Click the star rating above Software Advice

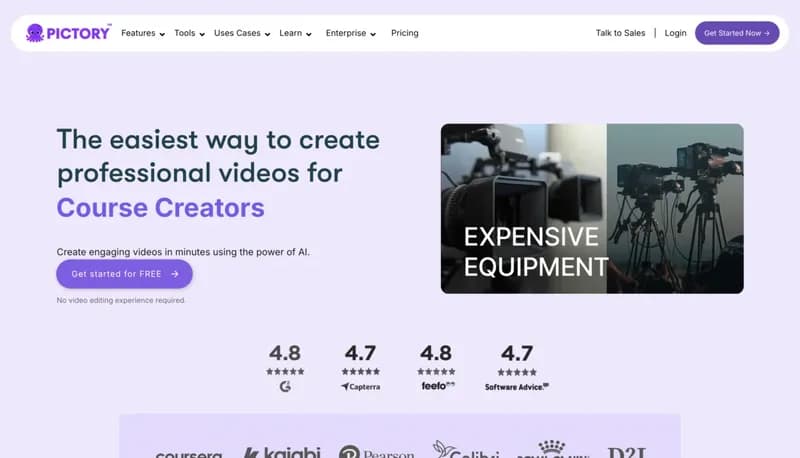[x=517, y=372]
